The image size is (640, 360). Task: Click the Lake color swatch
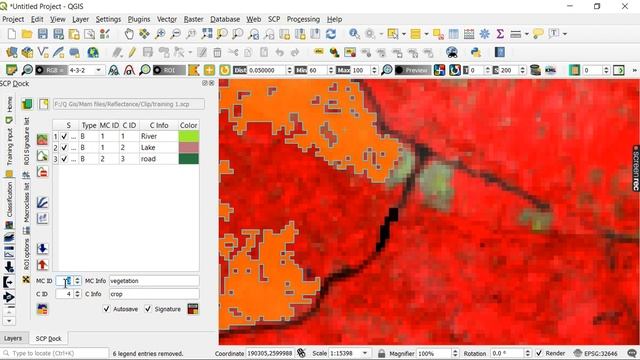[x=189, y=147]
